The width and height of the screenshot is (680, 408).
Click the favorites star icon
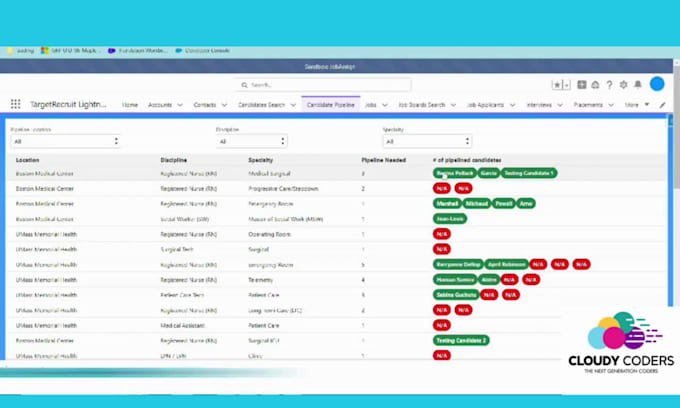[x=557, y=85]
